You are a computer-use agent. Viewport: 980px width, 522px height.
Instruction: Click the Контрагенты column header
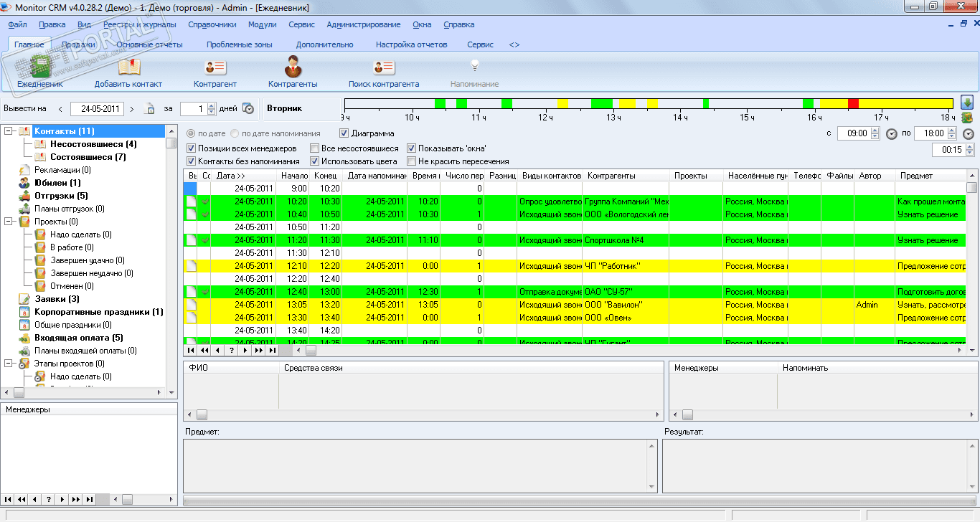(626, 176)
